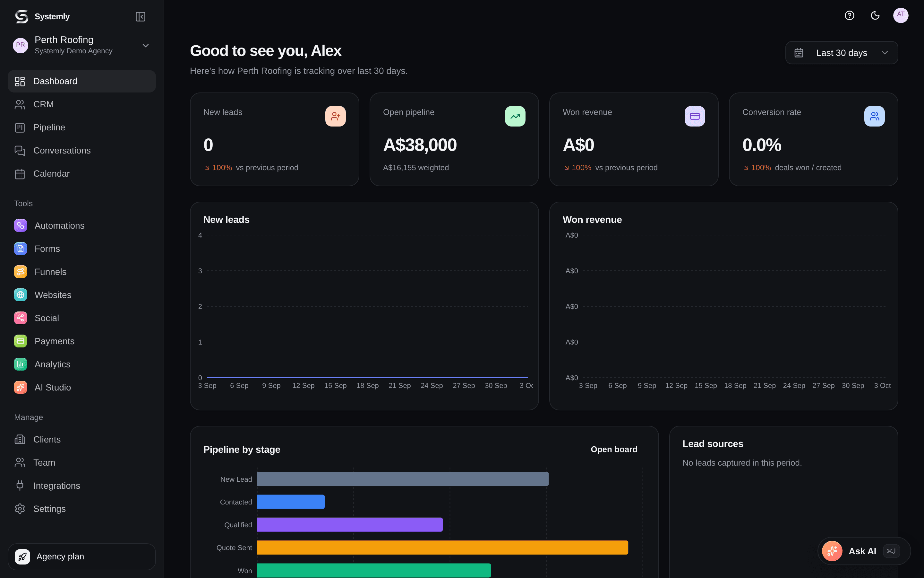The width and height of the screenshot is (924, 578).
Task: Open Settings gear item
Action: tap(82, 509)
